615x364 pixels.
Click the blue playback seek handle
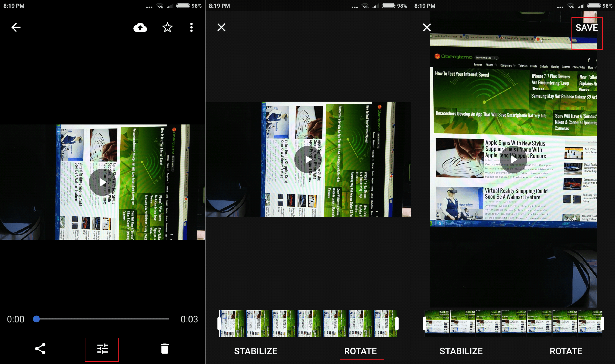pos(36,319)
